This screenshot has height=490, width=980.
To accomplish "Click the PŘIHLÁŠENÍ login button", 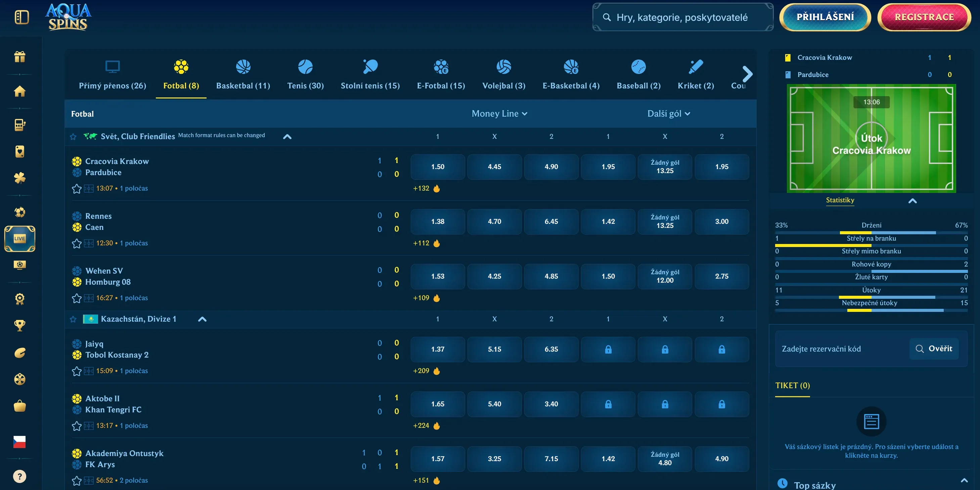I will pyautogui.click(x=825, y=17).
